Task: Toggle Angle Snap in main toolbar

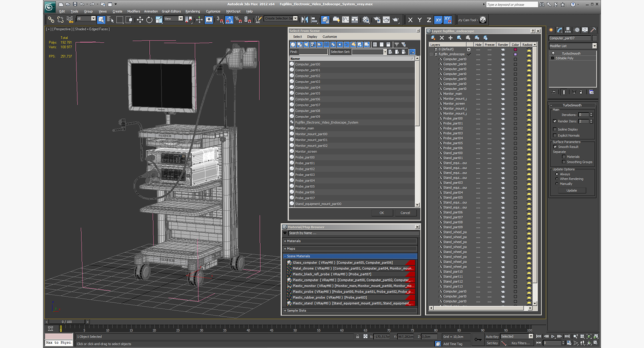Action: (229, 20)
